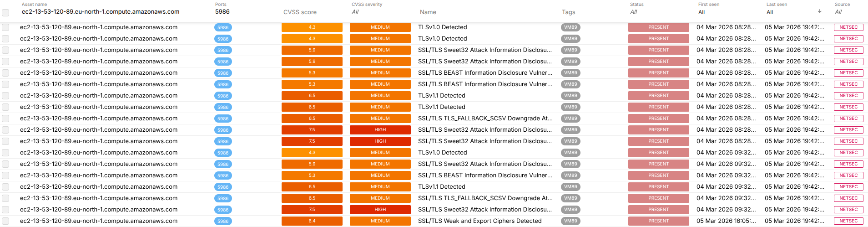Check the box for the first TLSv1.0 Detected row
The height and width of the screenshot is (227, 868).
pyautogui.click(x=5, y=27)
